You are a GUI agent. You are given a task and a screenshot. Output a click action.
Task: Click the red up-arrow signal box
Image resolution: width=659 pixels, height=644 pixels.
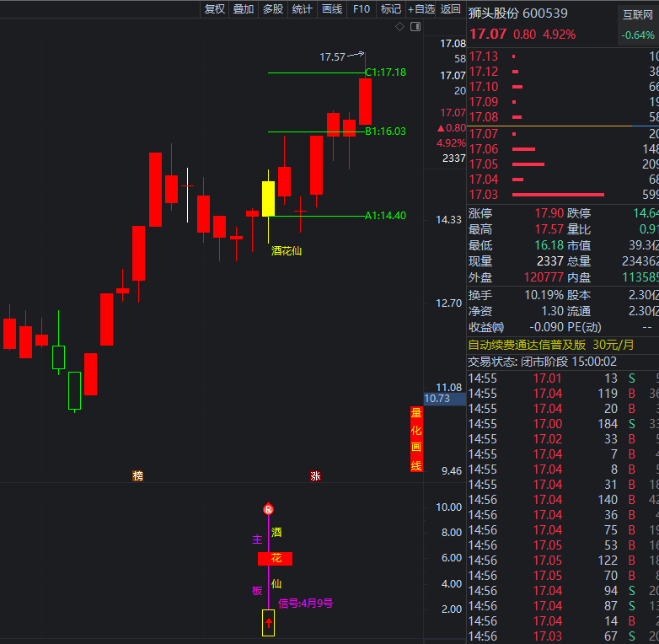coord(269,624)
